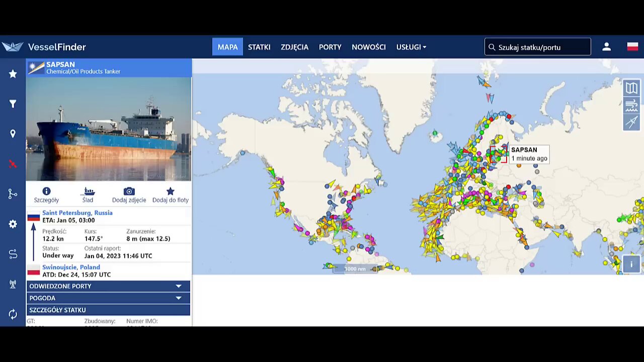Expand the ODWIEDZONE PORTY section
644x362 pixels.
tap(108, 286)
